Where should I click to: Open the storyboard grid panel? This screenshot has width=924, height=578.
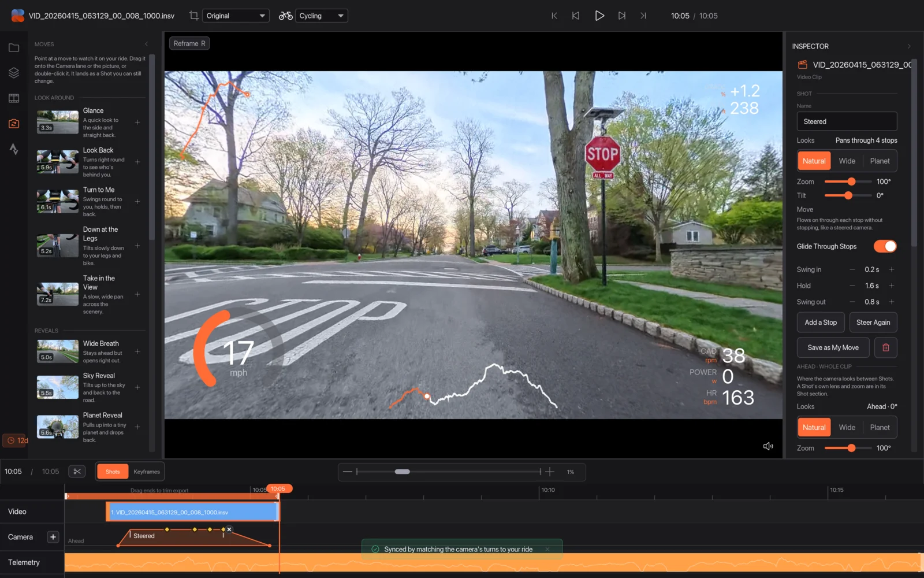tap(14, 98)
